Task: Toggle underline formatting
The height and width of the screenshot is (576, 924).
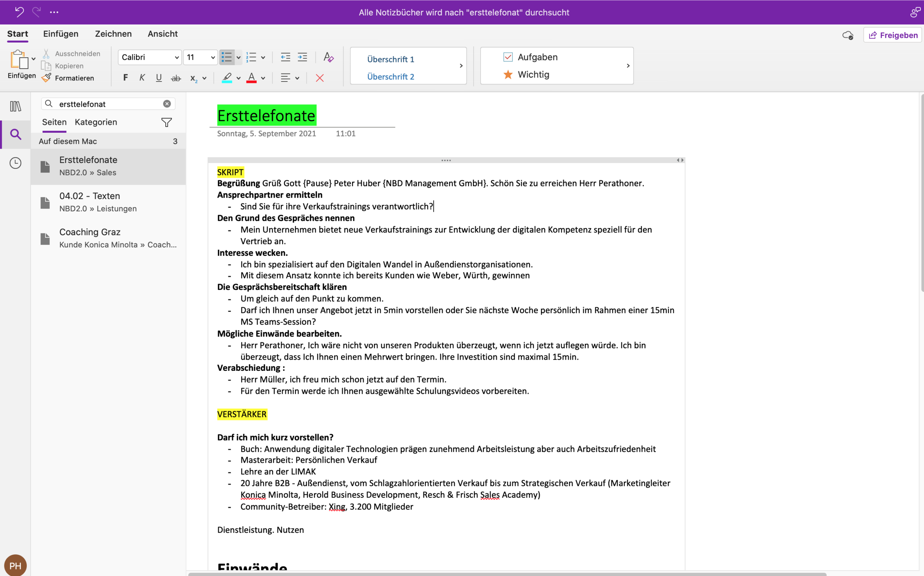Action: 158,78
